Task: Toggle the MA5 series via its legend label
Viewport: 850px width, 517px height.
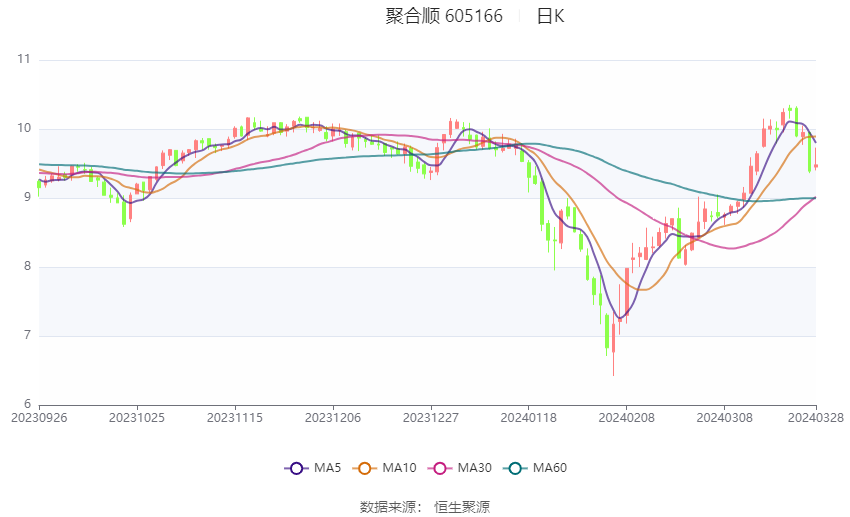Action: point(327,468)
